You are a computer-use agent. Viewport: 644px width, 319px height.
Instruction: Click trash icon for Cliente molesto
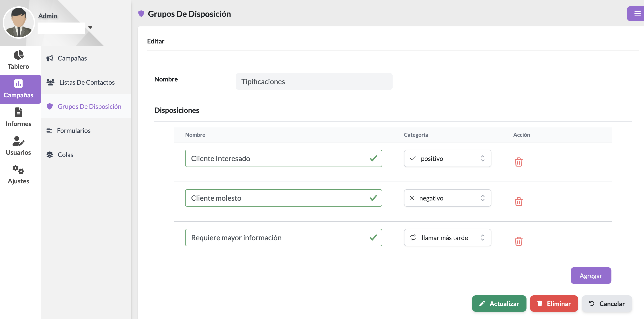point(519,201)
